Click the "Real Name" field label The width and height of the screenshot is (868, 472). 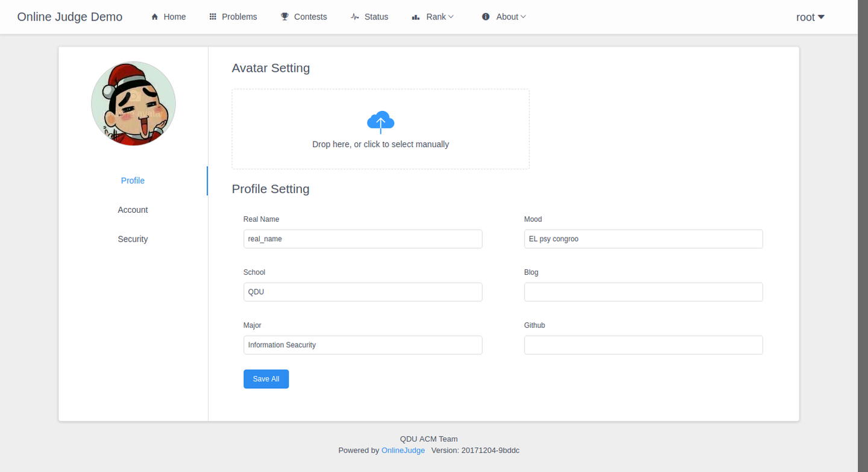tap(261, 219)
